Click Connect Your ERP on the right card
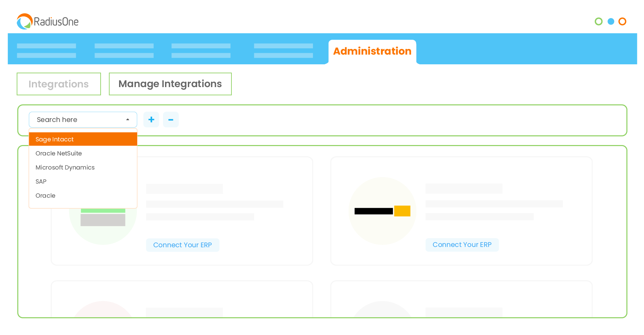 [x=462, y=245]
